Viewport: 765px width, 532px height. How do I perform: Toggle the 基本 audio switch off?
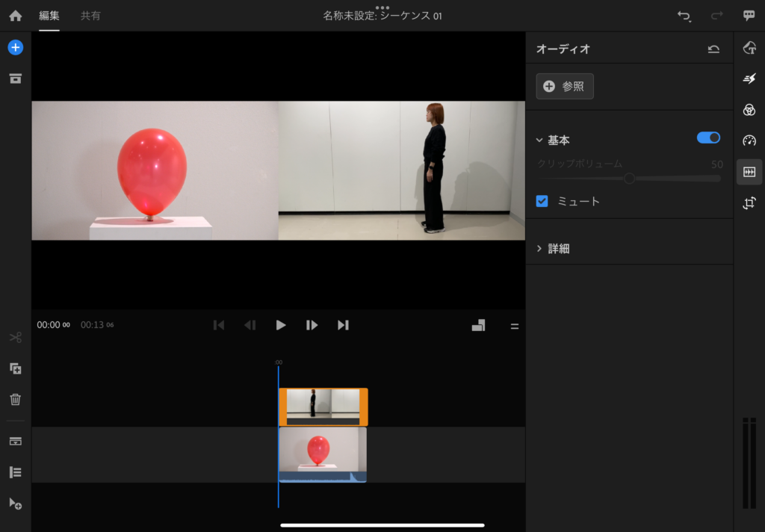pyautogui.click(x=708, y=137)
